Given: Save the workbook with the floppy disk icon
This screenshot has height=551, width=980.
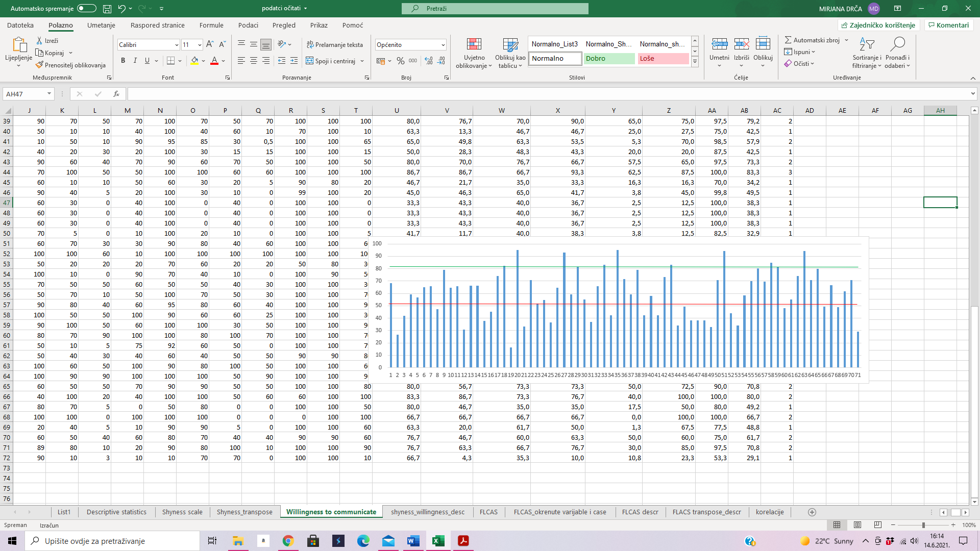Looking at the screenshot, I should [x=107, y=8].
